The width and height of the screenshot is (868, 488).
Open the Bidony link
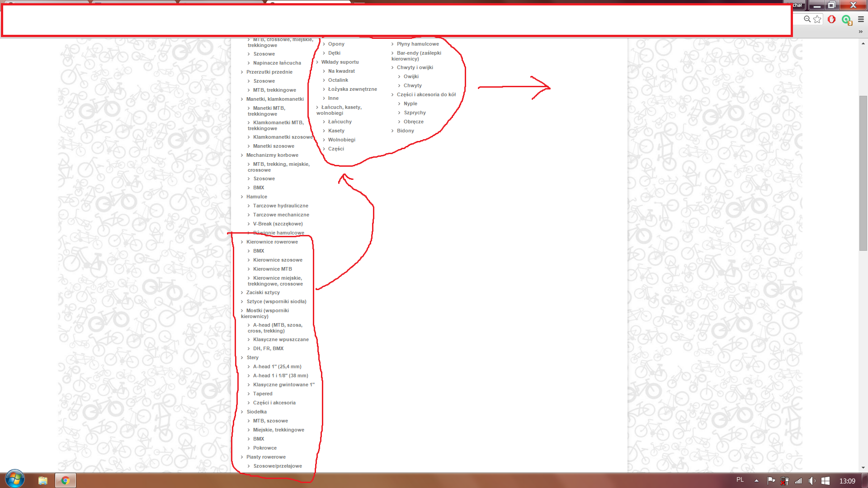tap(405, 131)
